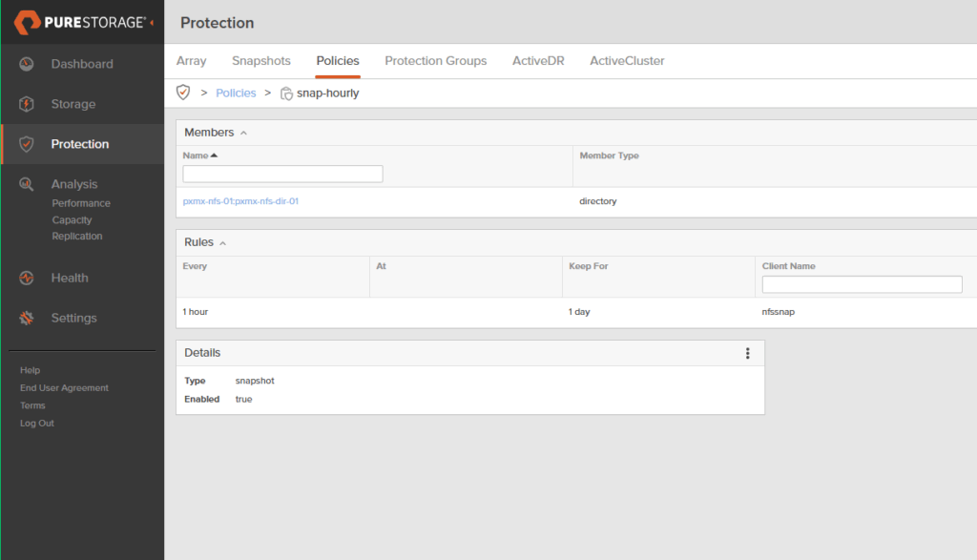
Task: Select the 'directory' member type cell
Action: pos(598,201)
